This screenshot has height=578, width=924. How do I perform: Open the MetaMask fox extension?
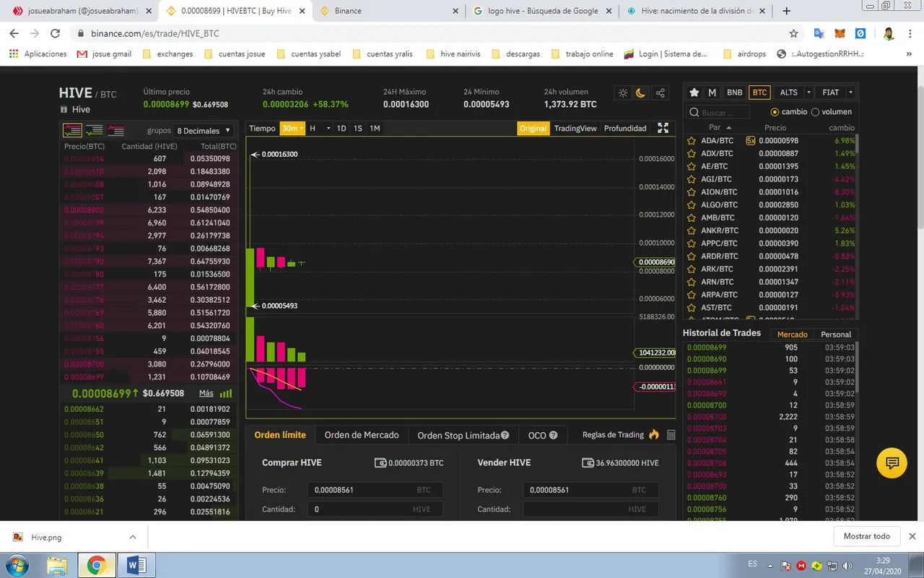click(x=840, y=33)
